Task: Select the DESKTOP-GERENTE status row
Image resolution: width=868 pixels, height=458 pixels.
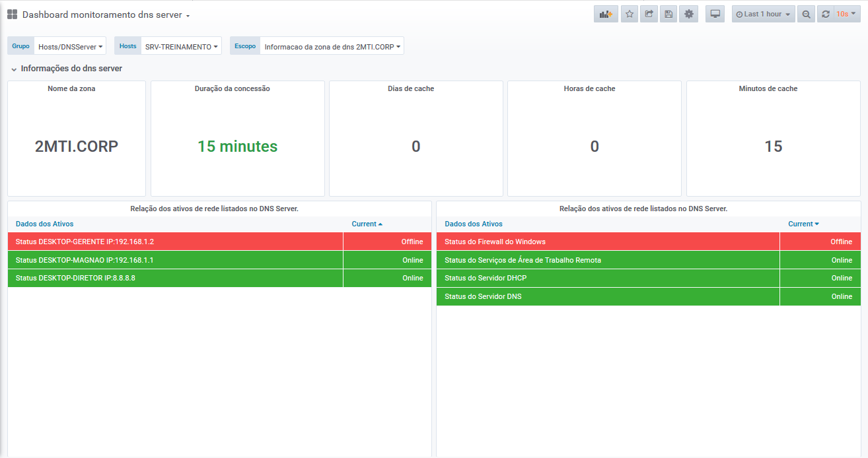Action: pos(219,242)
